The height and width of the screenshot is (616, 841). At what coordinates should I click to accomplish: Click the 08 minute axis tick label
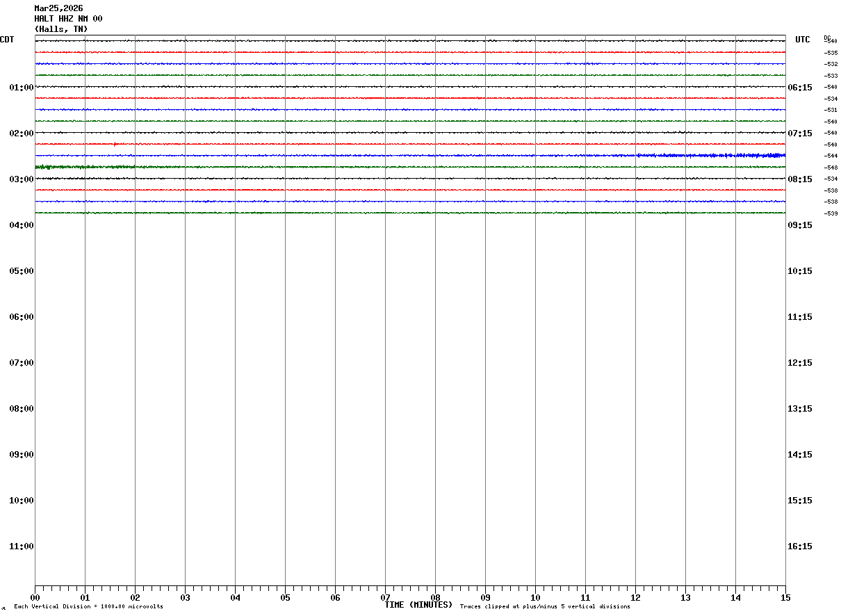pyautogui.click(x=435, y=598)
